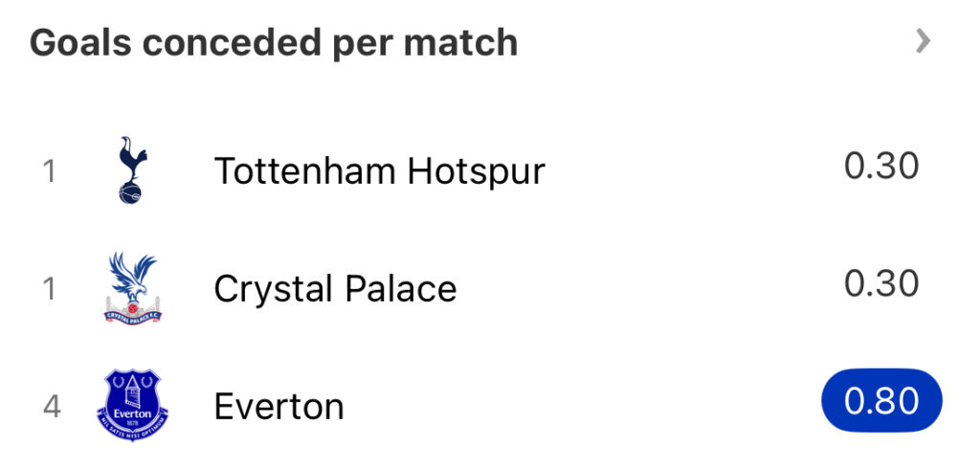Expand goals conceded list via chevron arrow
The width and height of the screenshot is (980, 469).
pyautogui.click(x=924, y=42)
